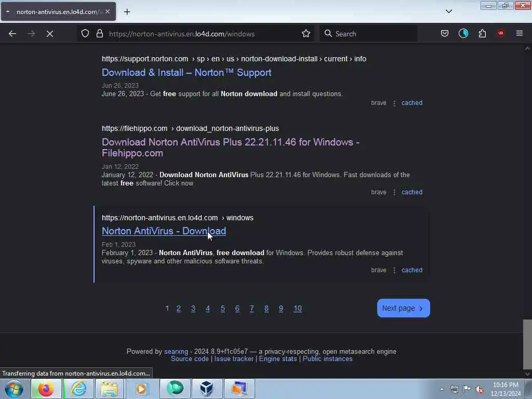Show hidden system tray icons

coord(442,389)
